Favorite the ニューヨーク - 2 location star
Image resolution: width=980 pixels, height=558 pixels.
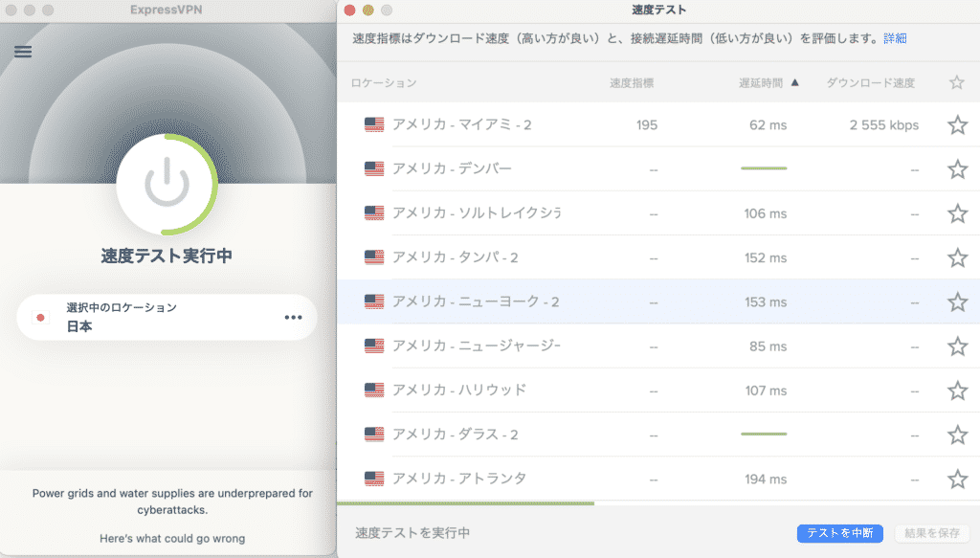pos(957,302)
